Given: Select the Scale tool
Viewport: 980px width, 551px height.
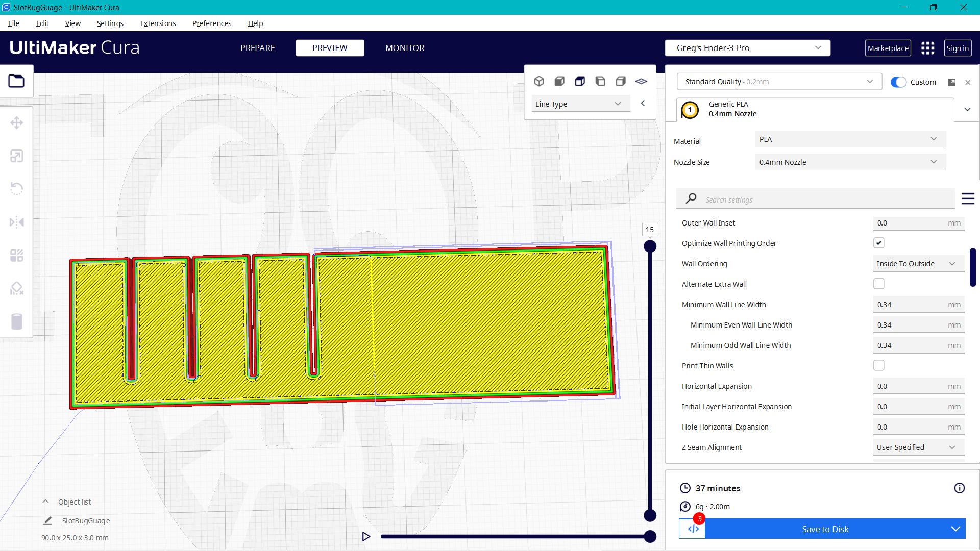Looking at the screenshot, I should tap(16, 156).
